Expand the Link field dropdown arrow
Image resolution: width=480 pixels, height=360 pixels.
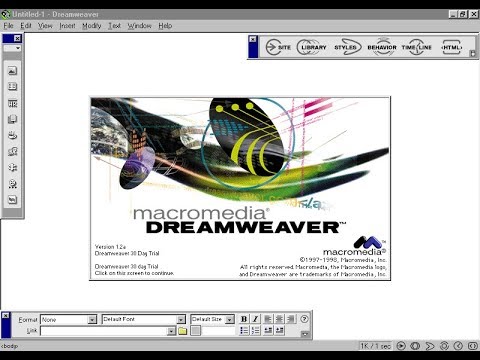point(171,331)
